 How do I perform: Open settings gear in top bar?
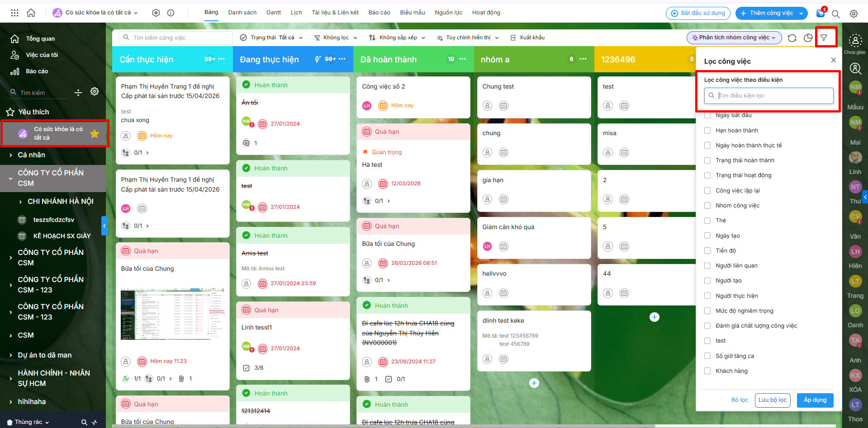[854, 14]
